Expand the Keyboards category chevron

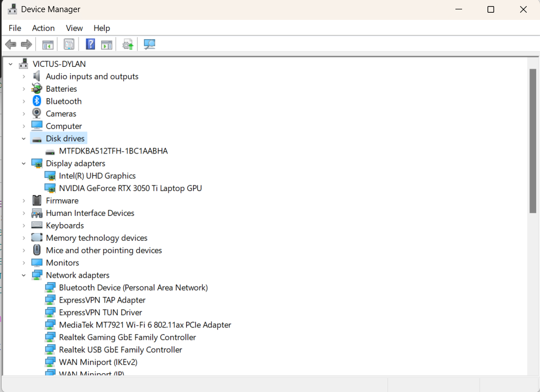pyautogui.click(x=23, y=225)
